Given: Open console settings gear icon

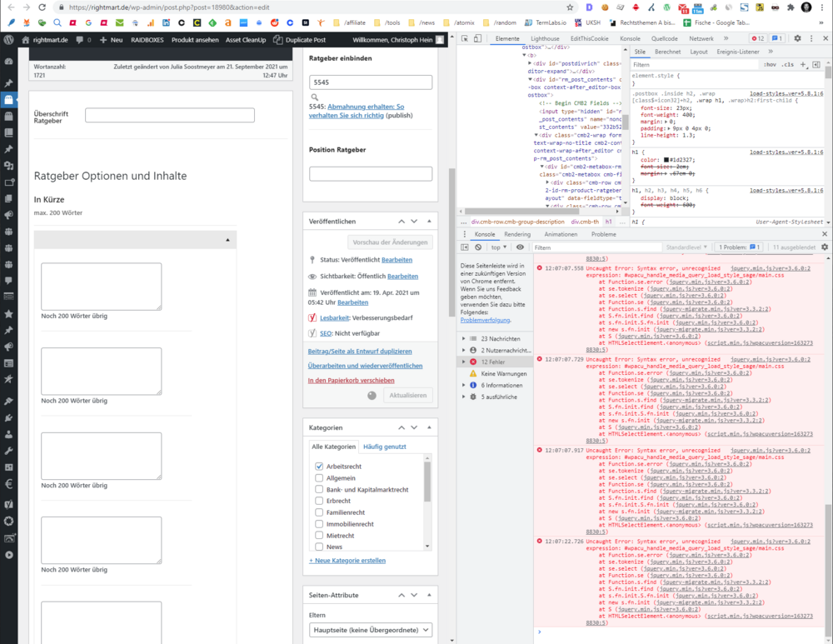Looking at the screenshot, I should pos(825,247).
